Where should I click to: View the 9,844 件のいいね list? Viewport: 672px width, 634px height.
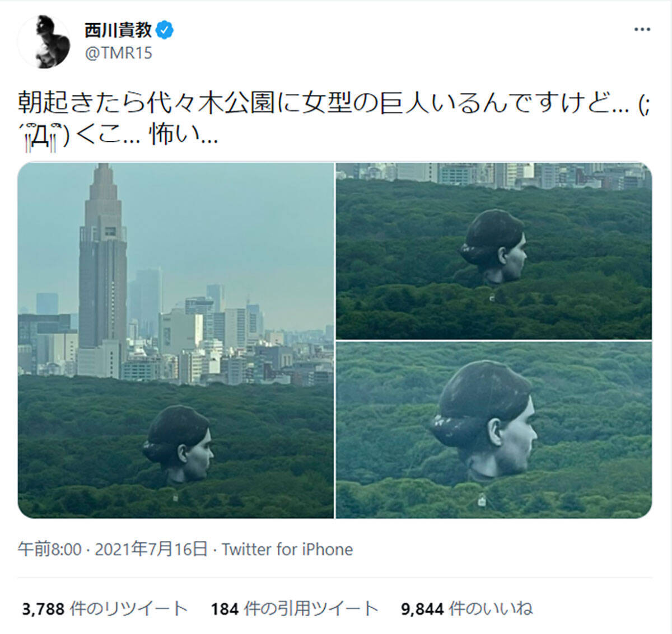click(467, 608)
